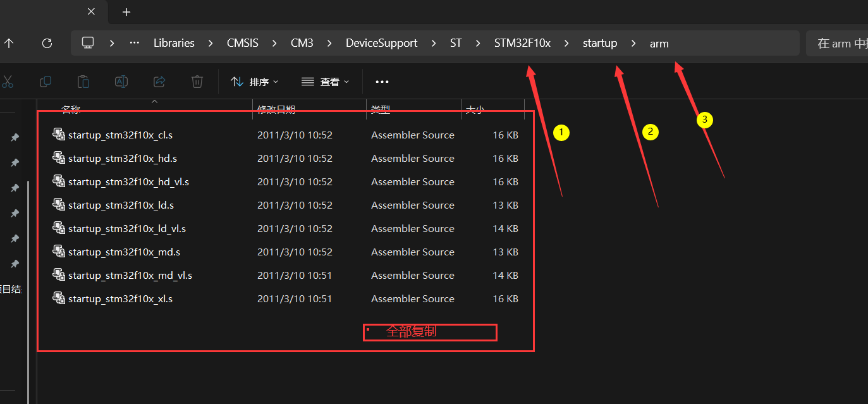Click file icon of startup_stm32f10x_hd.s
The image size is (868, 404).
(x=59, y=158)
